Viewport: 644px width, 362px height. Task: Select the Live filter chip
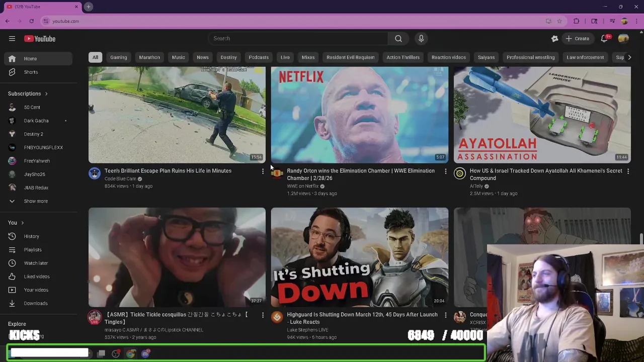285,57
